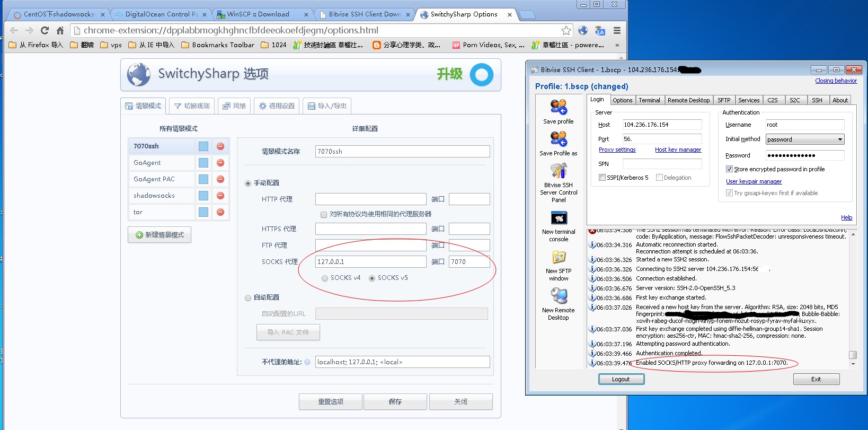Click the 保存 (save) button
The height and width of the screenshot is (430, 868).
(x=395, y=401)
